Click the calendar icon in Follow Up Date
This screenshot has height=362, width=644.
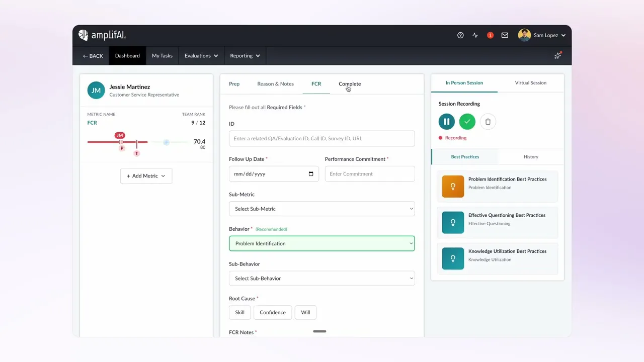tap(311, 174)
